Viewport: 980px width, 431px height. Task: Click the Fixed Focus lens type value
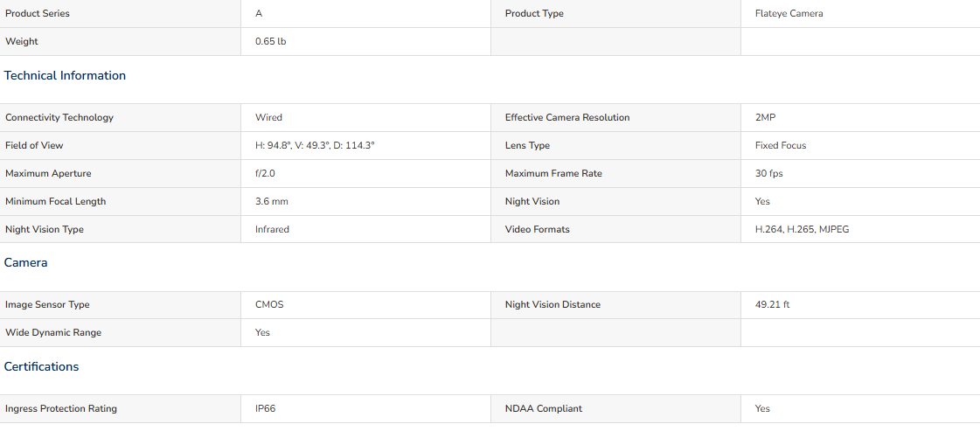tap(781, 145)
